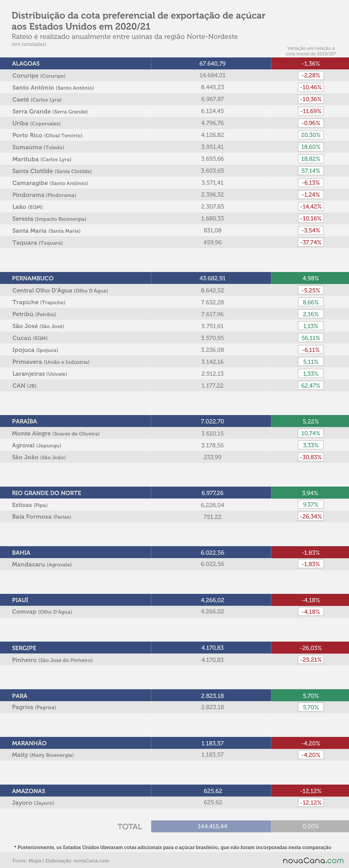The height and width of the screenshot is (868, 349).
Task: Select the PERNAMBUCO header row
Action: pos(174,278)
